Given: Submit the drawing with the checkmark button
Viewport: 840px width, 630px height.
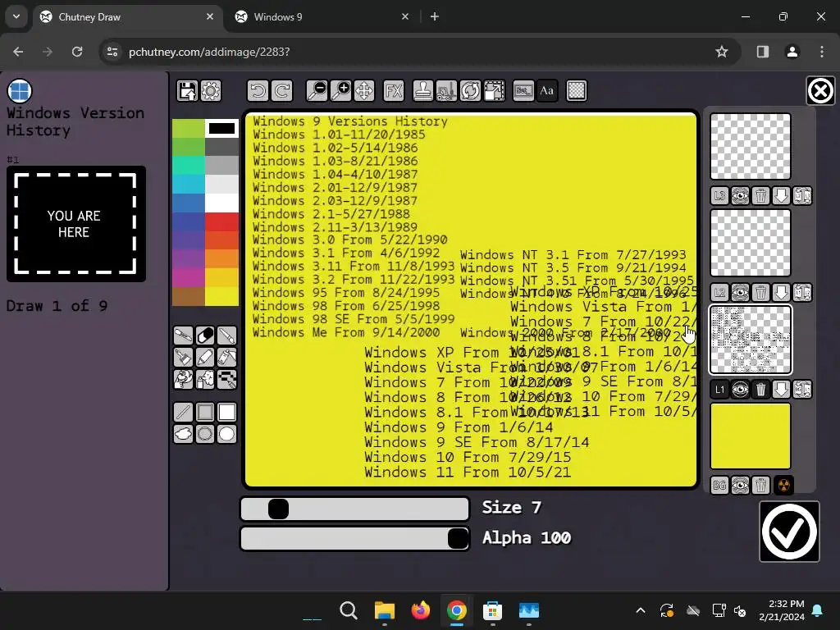Looking at the screenshot, I should click(x=789, y=532).
